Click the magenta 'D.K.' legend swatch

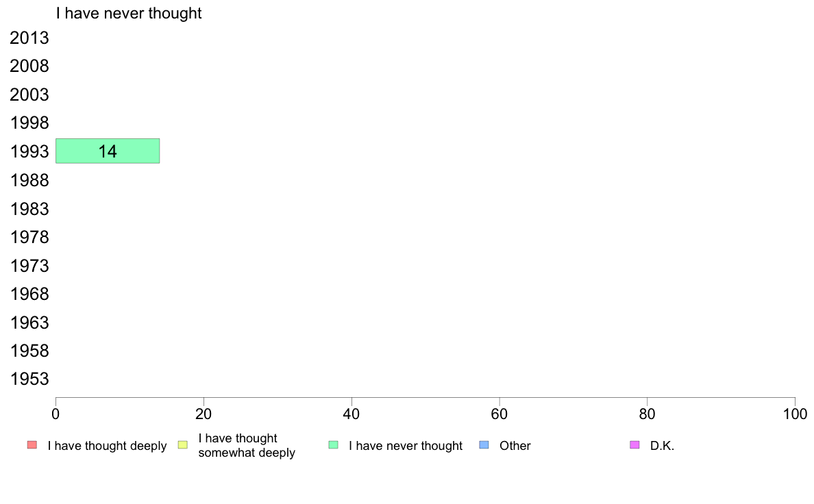[634, 445]
